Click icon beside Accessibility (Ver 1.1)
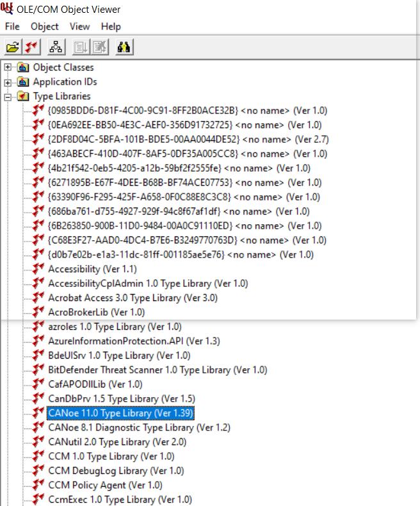The width and height of the screenshot is (420, 506). (x=38, y=268)
